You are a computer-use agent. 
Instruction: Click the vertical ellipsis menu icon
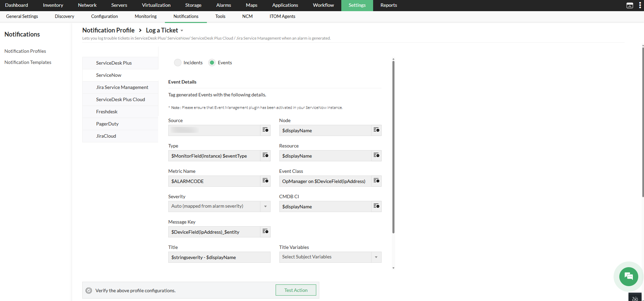pos(640,5)
